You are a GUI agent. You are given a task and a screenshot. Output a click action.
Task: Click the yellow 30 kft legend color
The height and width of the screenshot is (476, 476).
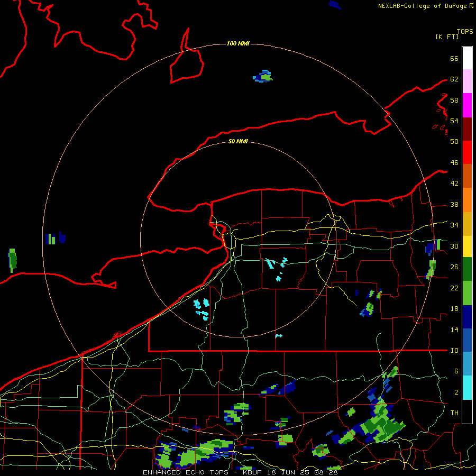tap(467, 246)
